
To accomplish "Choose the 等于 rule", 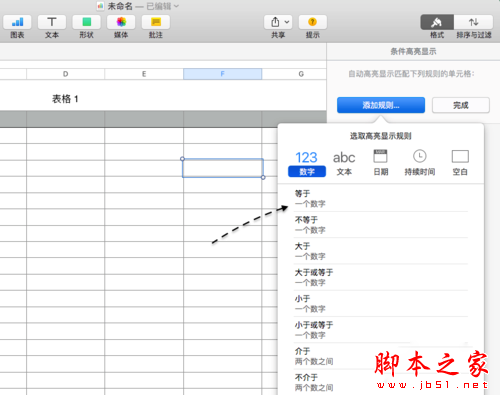I will [381, 198].
